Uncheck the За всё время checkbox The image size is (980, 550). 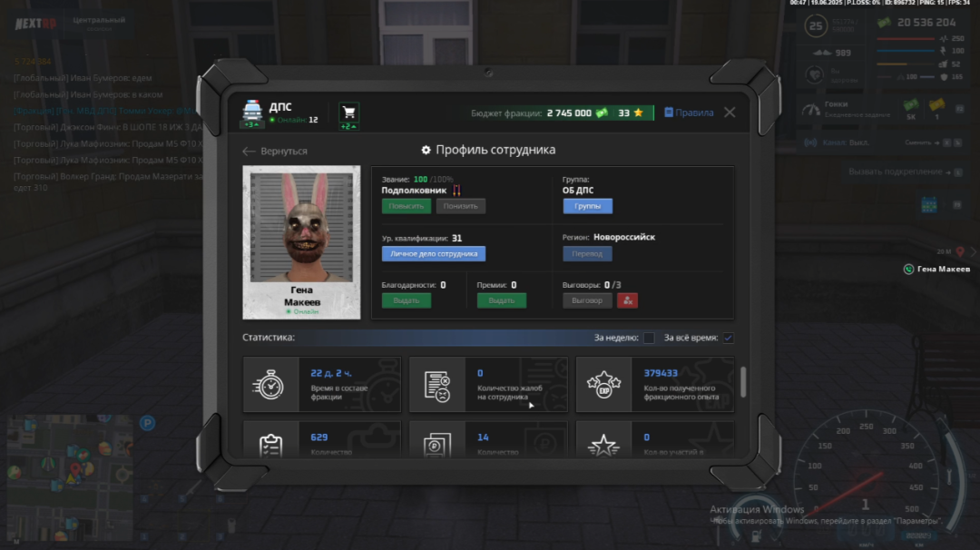[728, 339]
